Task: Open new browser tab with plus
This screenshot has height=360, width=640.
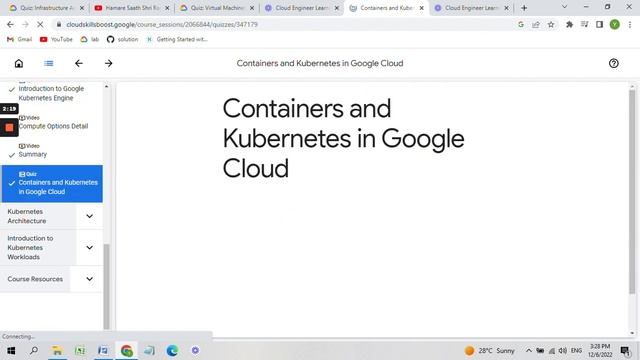Action: (524, 8)
